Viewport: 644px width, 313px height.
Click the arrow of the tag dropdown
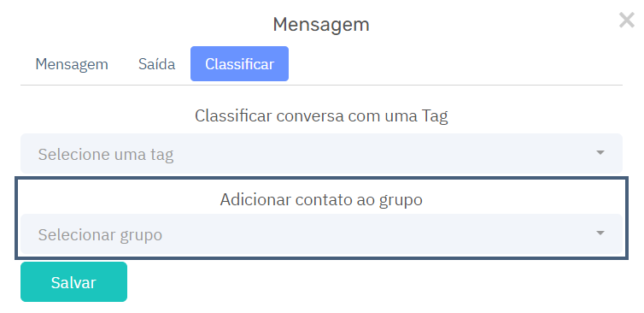tap(600, 152)
